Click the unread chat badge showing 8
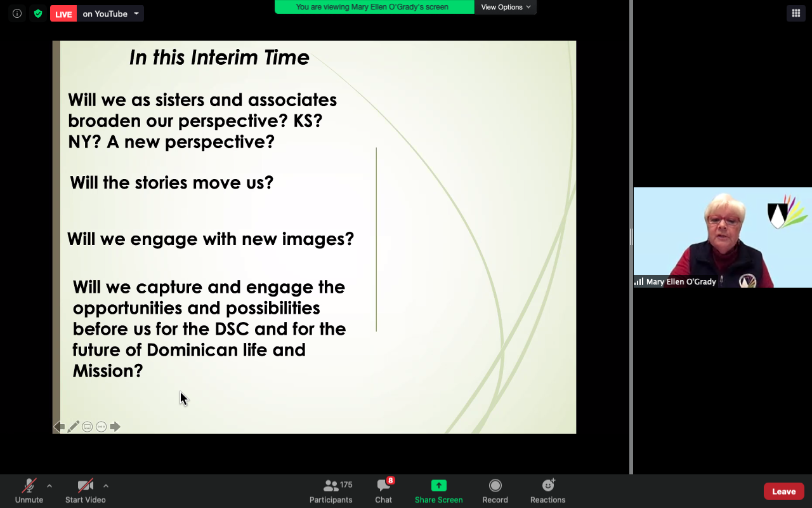The height and width of the screenshot is (508, 812). [x=391, y=481]
